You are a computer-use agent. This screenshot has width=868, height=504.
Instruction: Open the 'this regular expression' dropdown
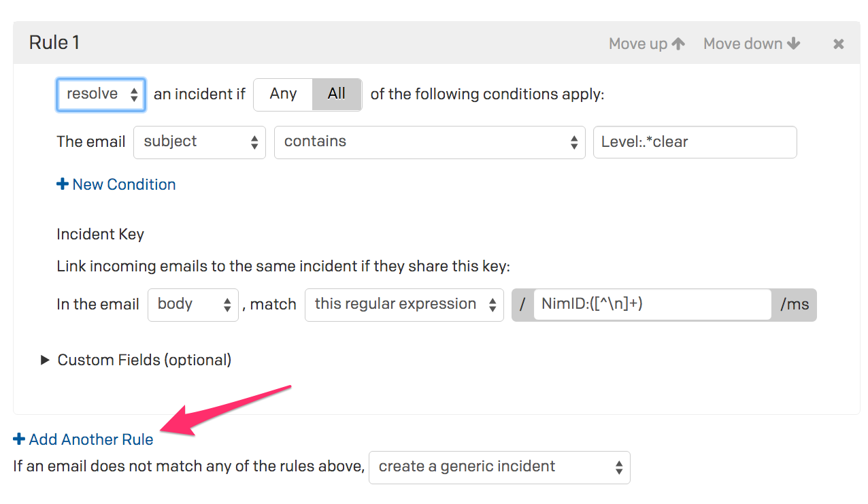click(x=404, y=305)
